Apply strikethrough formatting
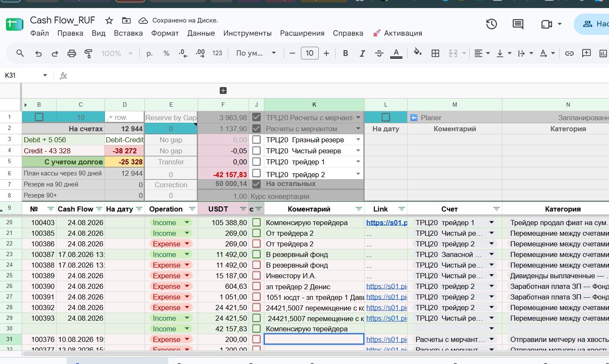Image resolution: width=609 pixels, height=364 pixels. pos(379,53)
